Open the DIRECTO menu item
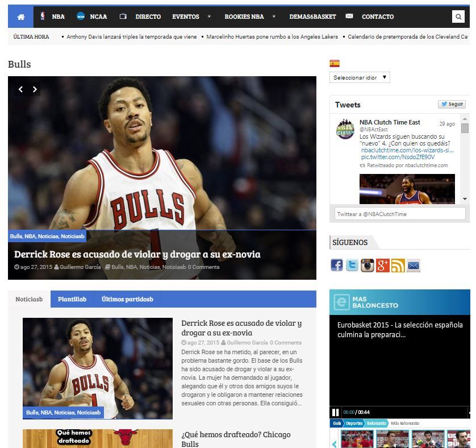Screen dimensions: 476x448 148,16
